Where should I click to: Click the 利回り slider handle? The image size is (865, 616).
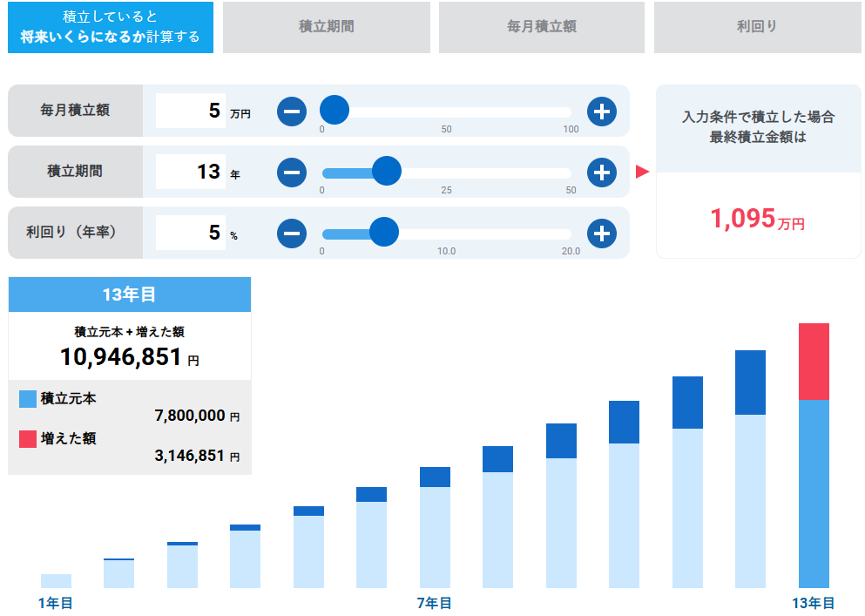[x=383, y=233]
